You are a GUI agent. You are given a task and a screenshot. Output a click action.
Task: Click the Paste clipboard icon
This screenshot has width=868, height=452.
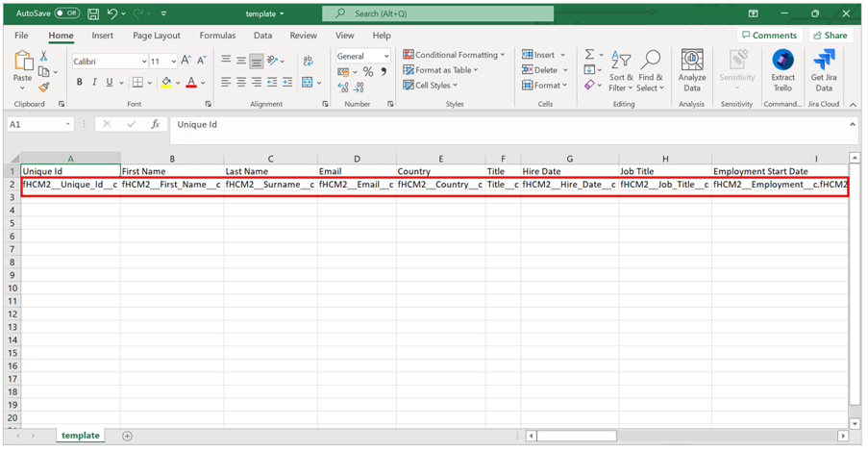tap(23, 61)
